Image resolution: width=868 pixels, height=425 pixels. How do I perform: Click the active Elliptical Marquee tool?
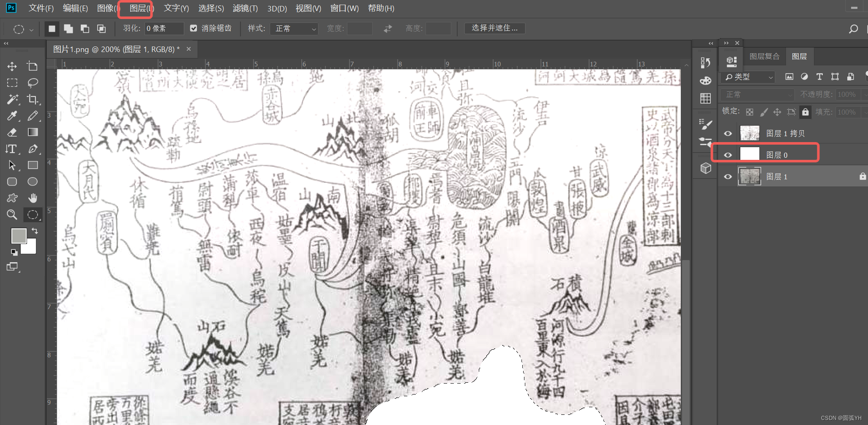(x=32, y=214)
